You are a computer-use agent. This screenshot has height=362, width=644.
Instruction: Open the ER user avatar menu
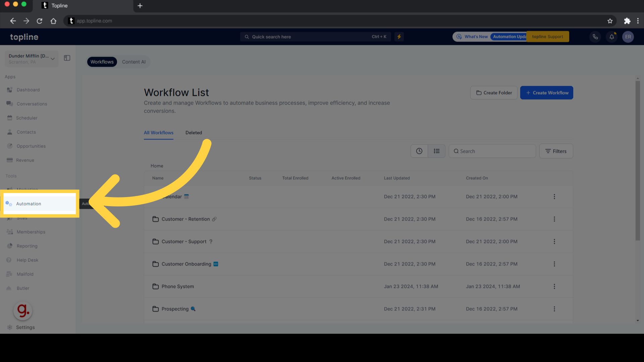click(628, 37)
